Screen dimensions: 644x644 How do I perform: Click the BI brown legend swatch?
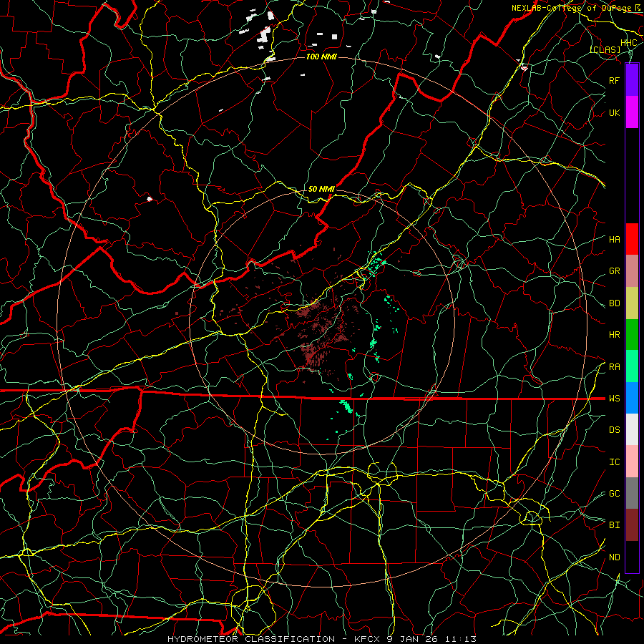pyautogui.click(x=632, y=525)
